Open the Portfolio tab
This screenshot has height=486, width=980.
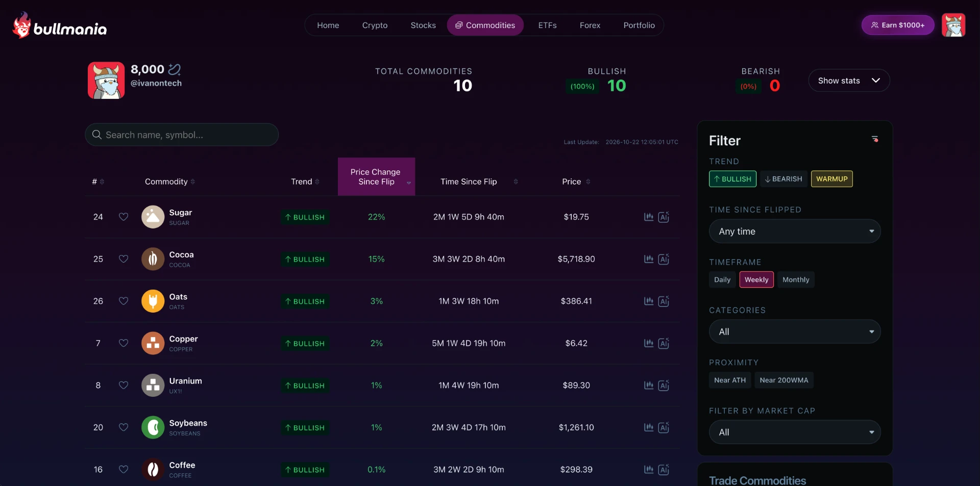click(639, 25)
